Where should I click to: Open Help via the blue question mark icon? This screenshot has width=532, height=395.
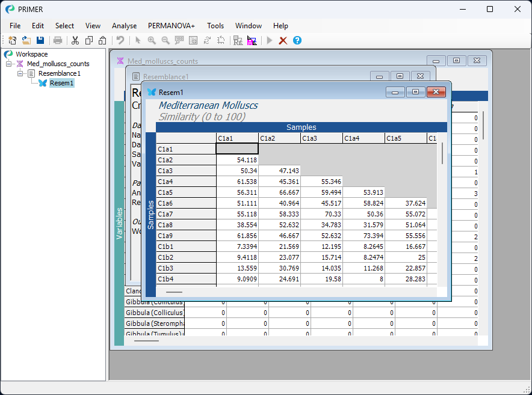click(x=297, y=40)
